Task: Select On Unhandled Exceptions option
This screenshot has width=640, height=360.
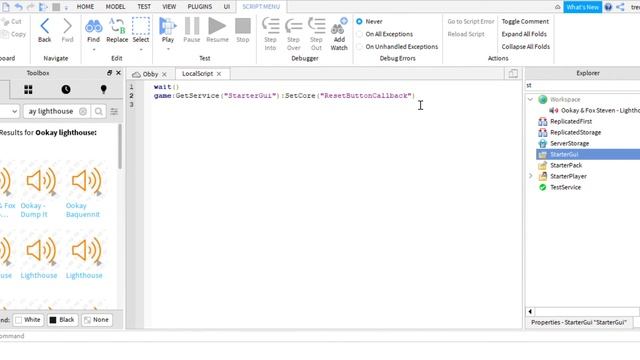Action: point(359,47)
